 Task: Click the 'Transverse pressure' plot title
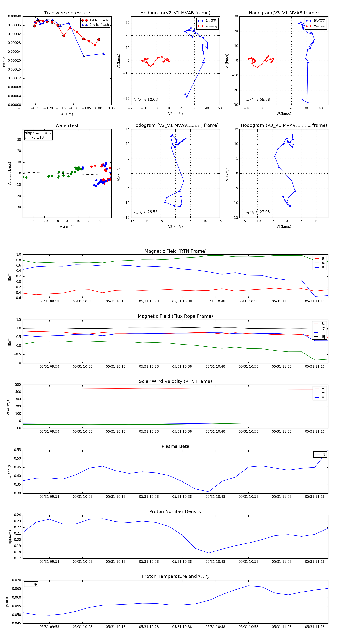67,13
